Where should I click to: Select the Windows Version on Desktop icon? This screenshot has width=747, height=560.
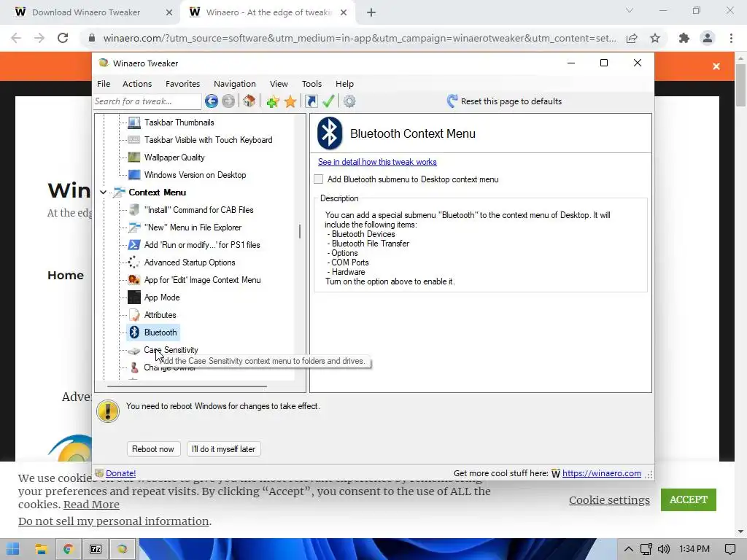pyautogui.click(x=134, y=175)
